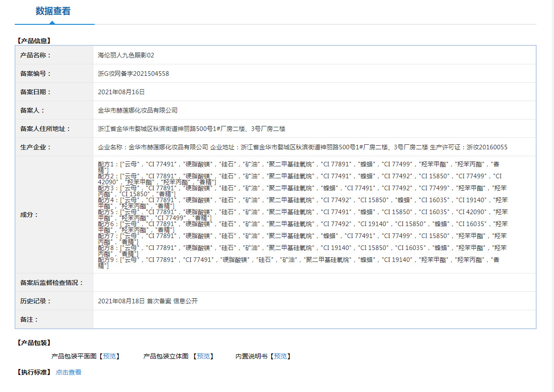Click the 配方5 ingredient line
This screenshot has height=392, width=554.
tap(303, 215)
